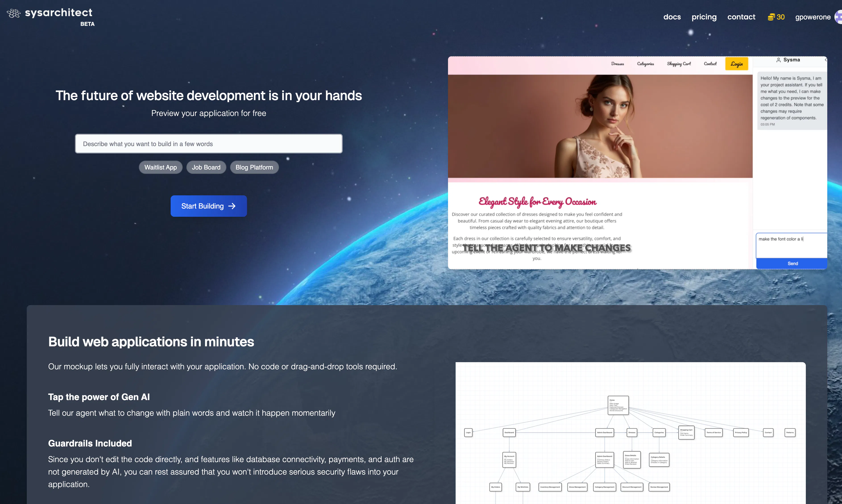842x504 pixels.
Task: Click the Sysma chat message input
Action: [x=792, y=245]
